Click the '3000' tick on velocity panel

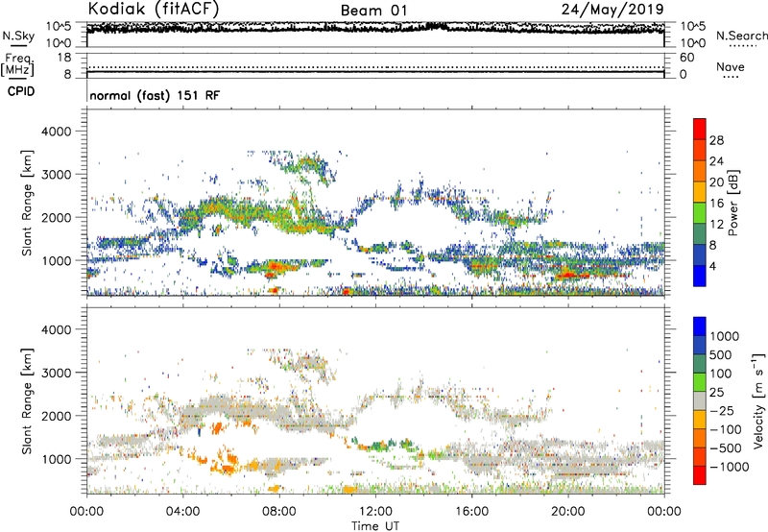57,373
